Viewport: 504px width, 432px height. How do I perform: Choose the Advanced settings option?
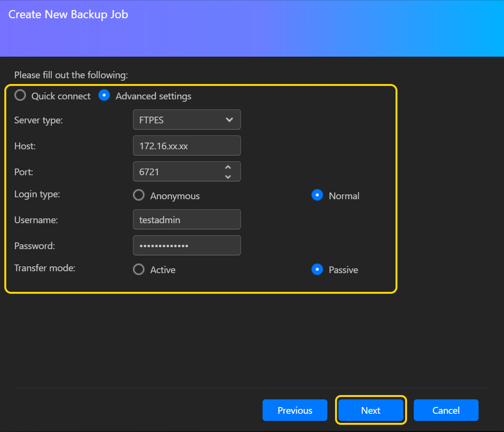pos(104,96)
